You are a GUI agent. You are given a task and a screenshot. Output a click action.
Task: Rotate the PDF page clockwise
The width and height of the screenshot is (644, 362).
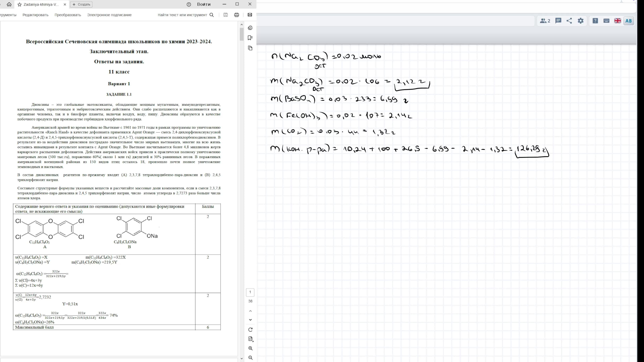(x=250, y=329)
